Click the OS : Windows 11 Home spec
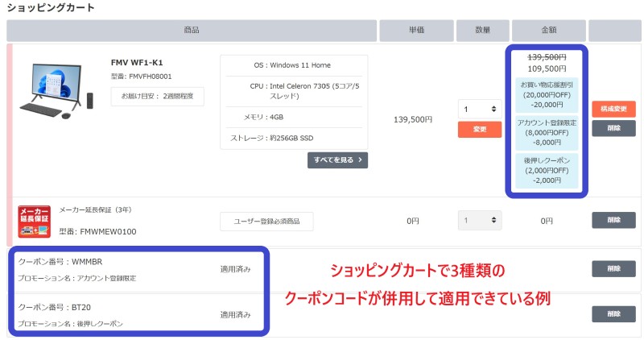This screenshot has height=340, width=644. point(292,65)
